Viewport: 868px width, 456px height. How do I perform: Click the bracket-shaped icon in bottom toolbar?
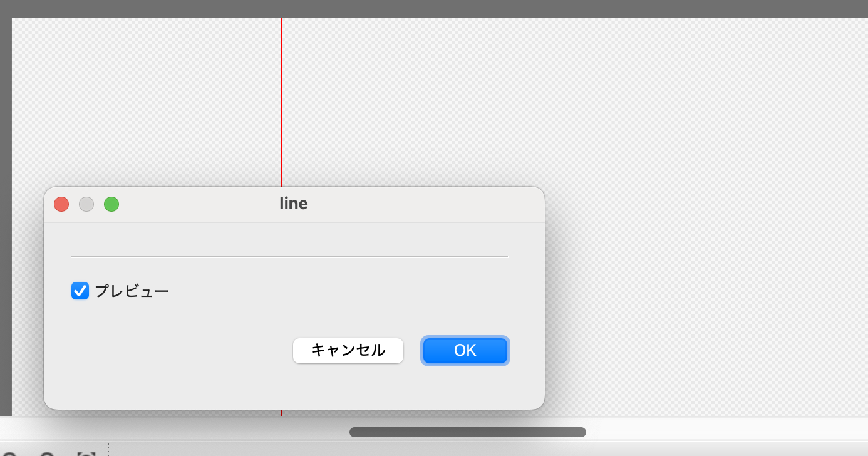pyautogui.click(x=86, y=453)
